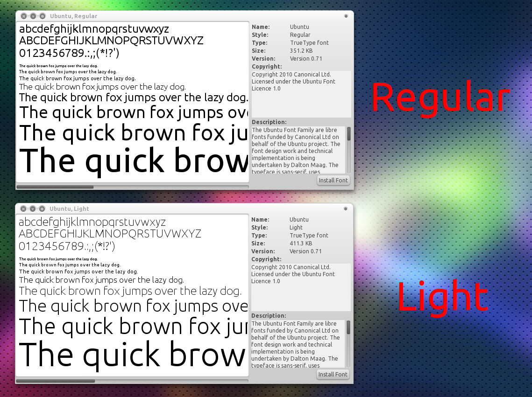The height and width of the screenshot is (397, 532).
Task: Maximize the "Ubuntu, Regular" window
Action: tap(42, 16)
